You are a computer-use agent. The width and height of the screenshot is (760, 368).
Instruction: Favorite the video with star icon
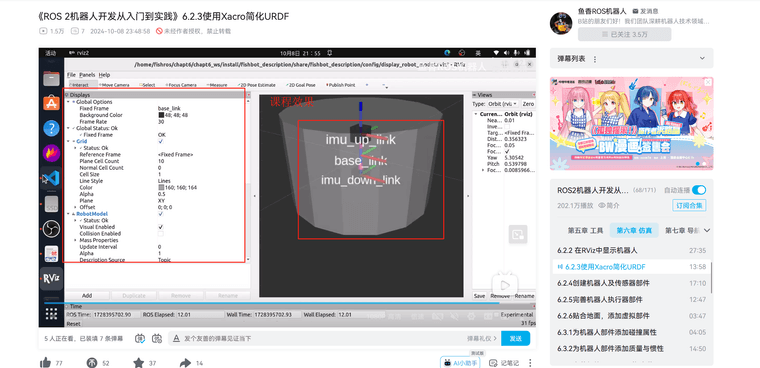(x=139, y=362)
